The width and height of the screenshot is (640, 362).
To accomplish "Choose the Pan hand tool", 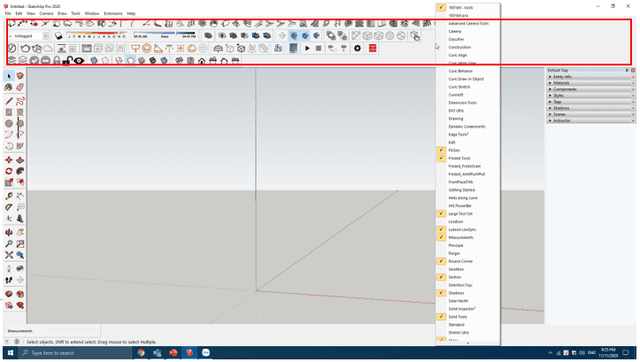I will pos(20,233).
